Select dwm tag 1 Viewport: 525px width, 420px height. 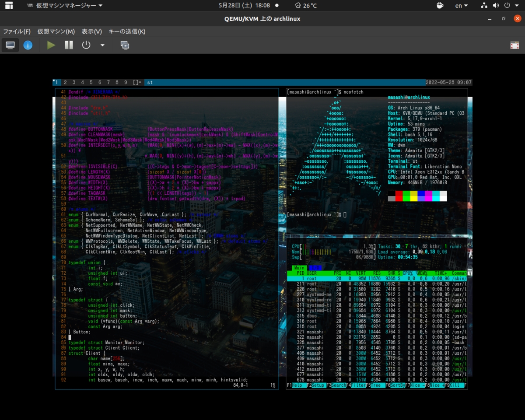point(56,82)
